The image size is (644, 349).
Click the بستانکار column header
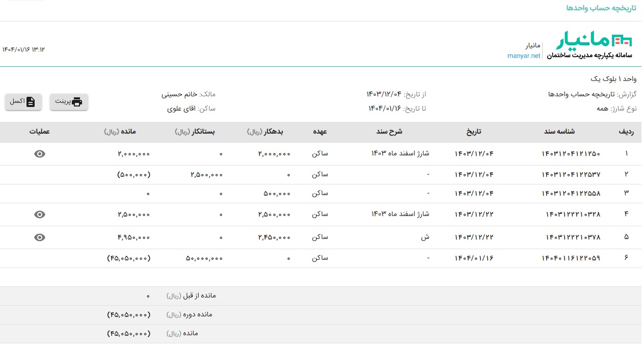(194, 131)
